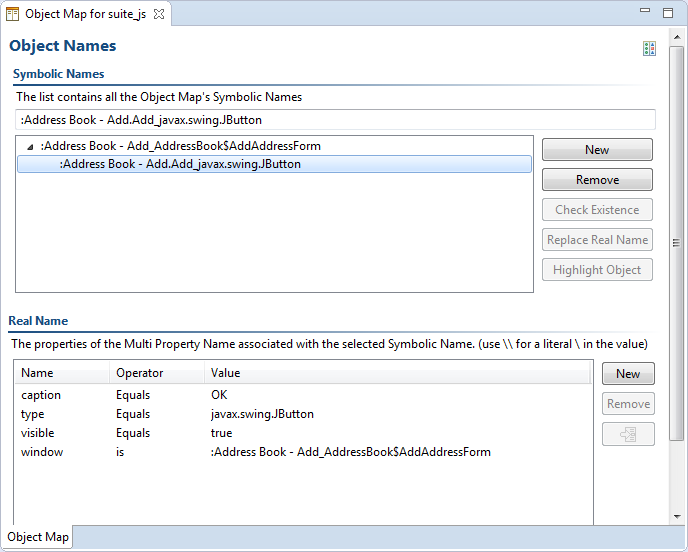Sort properties by the Operator column header
Image resolution: width=688 pixels, height=552 pixels.
click(139, 373)
